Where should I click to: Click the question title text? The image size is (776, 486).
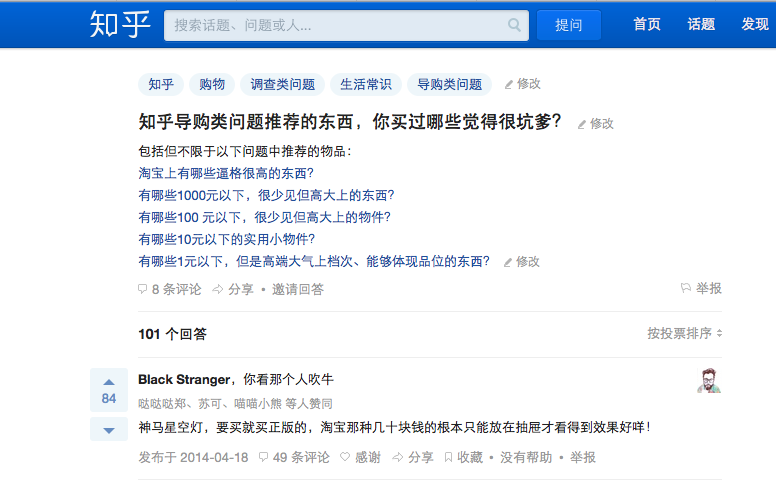pos(350,122)
